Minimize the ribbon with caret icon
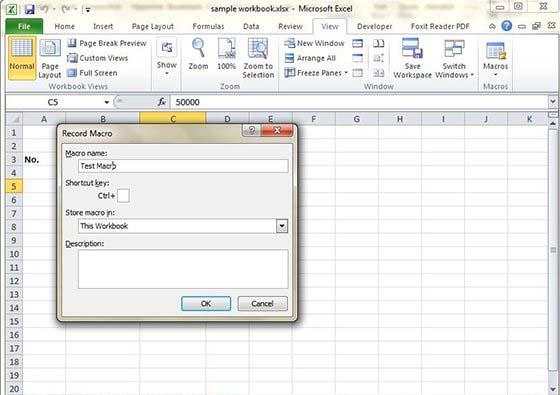560x395 pixels. point(492,26)
